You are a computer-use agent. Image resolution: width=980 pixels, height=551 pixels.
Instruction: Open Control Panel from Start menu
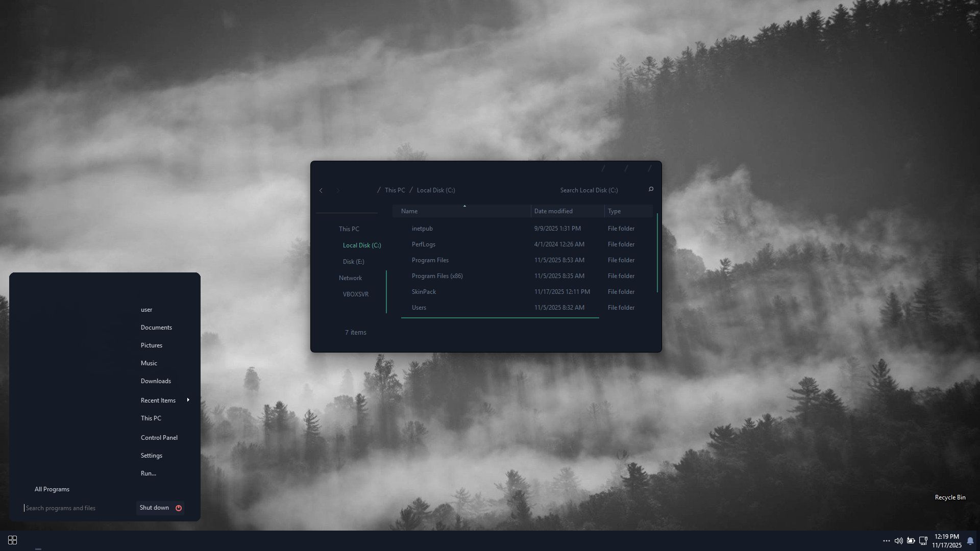click(x=159, y=438)
